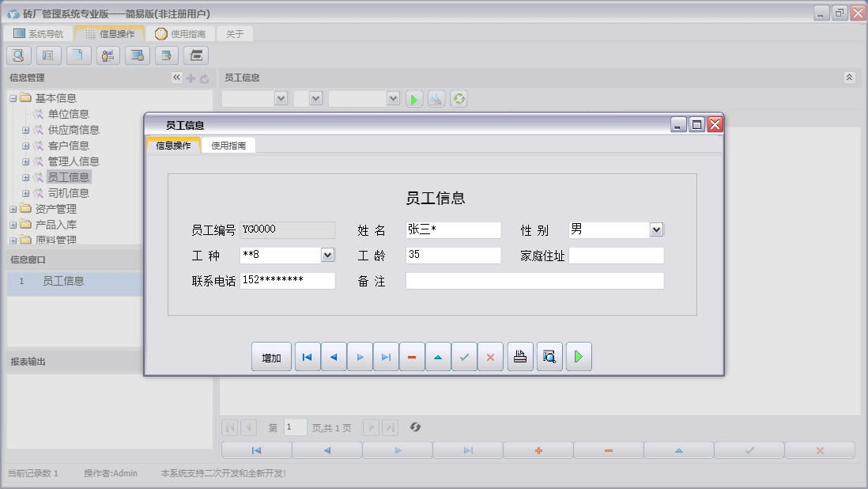This screenshot has height=489, width=868.
Task: Click the print preview magnifier icon in the dialog
Action: pos(549,357)
